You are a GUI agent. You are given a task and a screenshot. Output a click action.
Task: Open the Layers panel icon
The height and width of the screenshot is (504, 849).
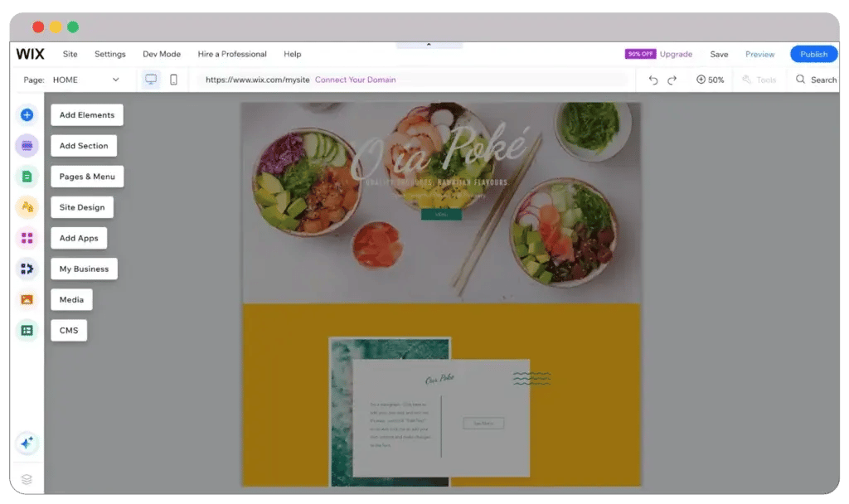pyautogui.click(x=27, y=479)
